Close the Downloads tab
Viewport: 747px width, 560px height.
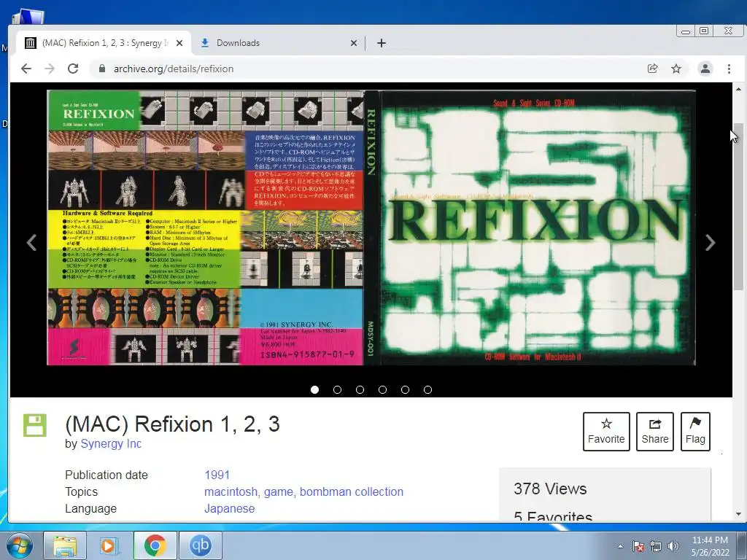click(354, 43)
